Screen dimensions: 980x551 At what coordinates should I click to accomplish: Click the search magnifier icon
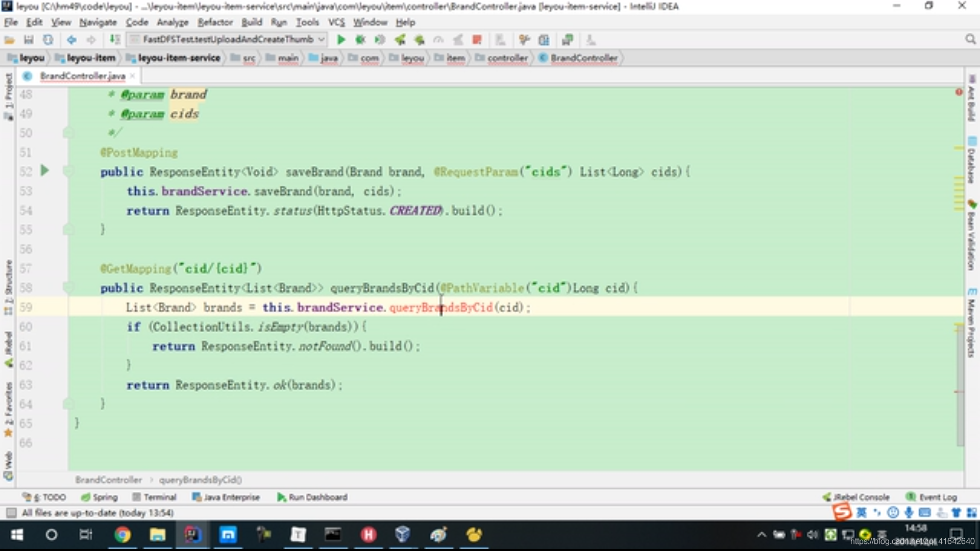[x=970, y=39]
